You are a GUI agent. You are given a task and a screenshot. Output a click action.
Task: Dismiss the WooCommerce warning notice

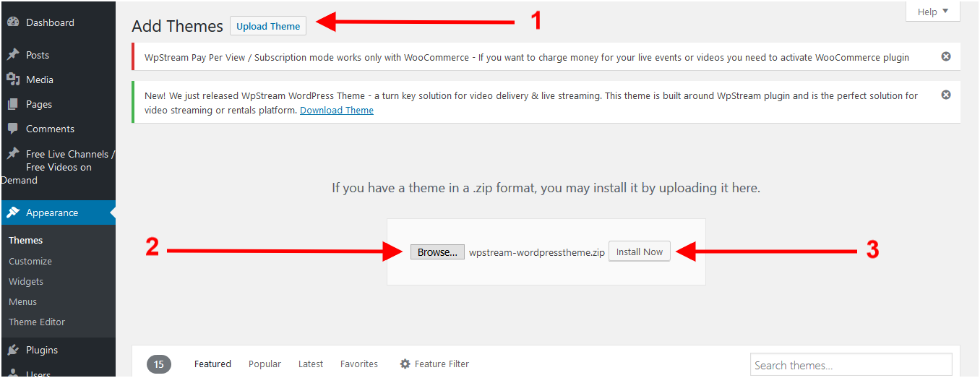point(946,56)
